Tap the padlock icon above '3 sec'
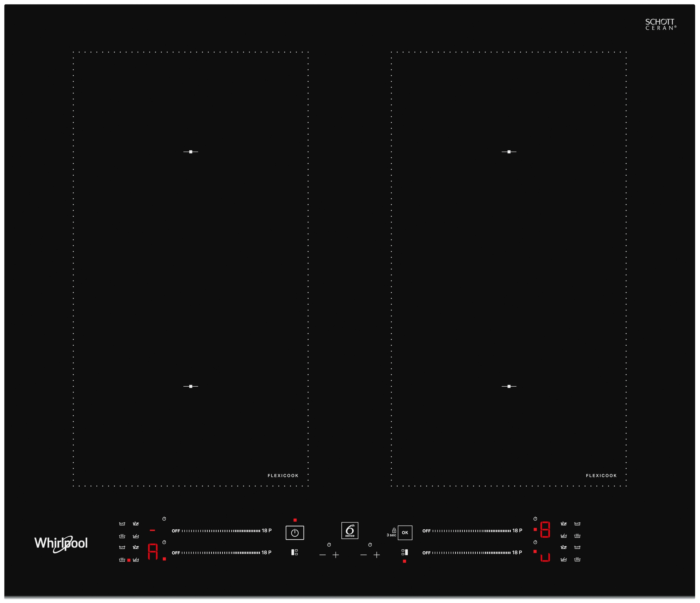 tap(394, 530)
